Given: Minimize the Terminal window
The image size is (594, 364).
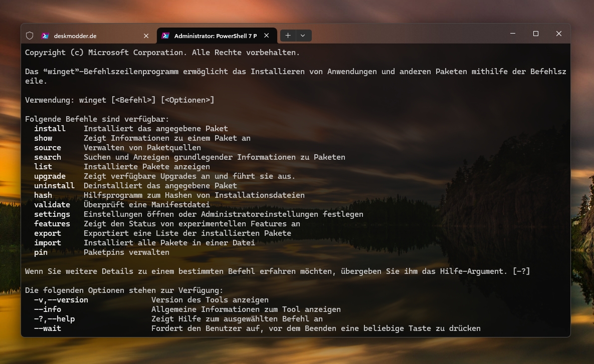Looking at the screenshot, I should (x=513, y=34).
